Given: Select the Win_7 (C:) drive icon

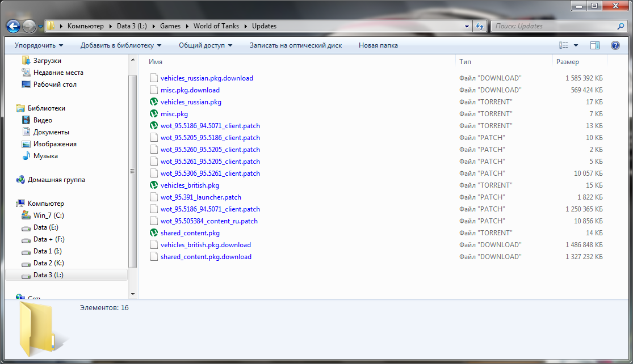Looking at the screenshot, I should [x=26, y=215].
